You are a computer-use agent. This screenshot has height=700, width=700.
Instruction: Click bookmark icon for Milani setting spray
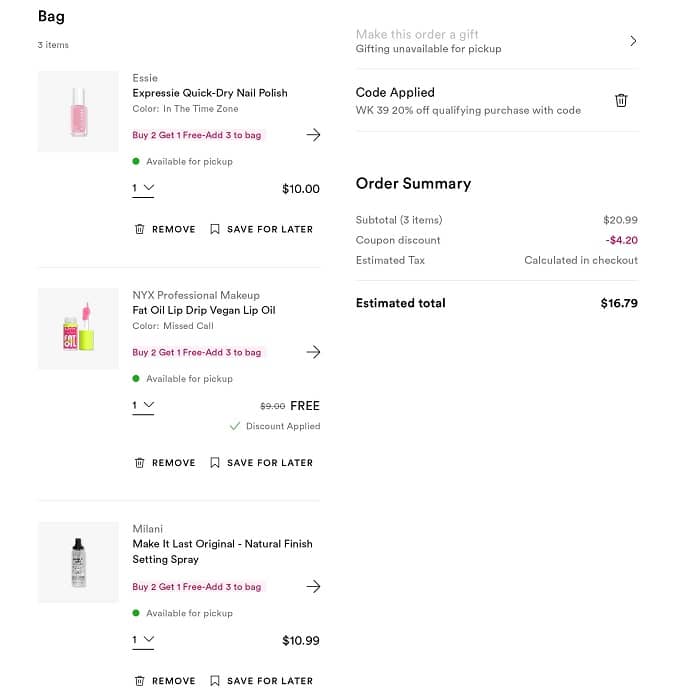(x=215, y=681)
